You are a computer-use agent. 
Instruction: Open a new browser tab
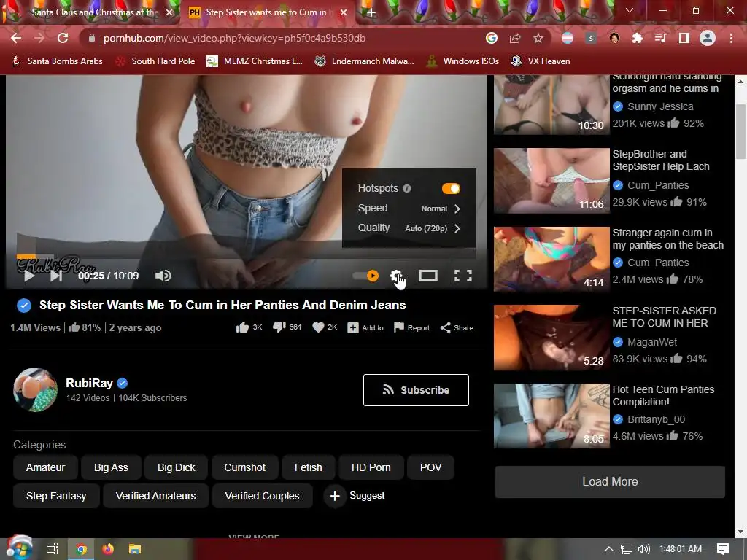371,13
